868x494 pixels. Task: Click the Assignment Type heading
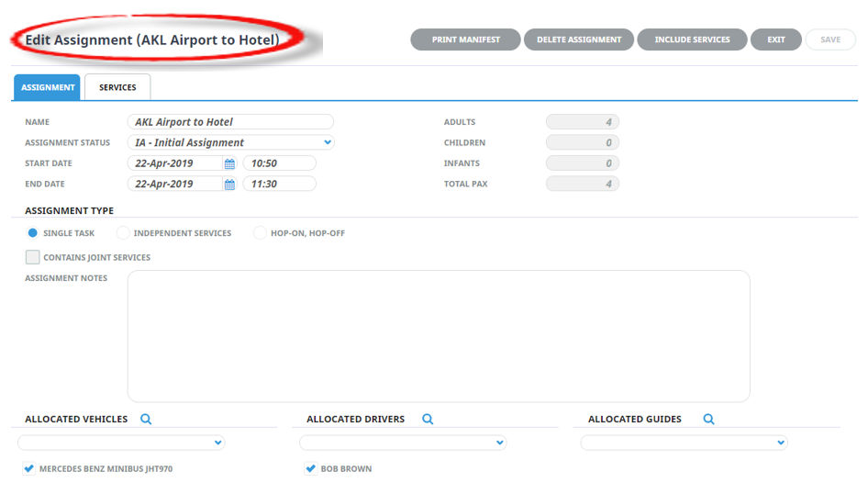[x=69, y=210]
